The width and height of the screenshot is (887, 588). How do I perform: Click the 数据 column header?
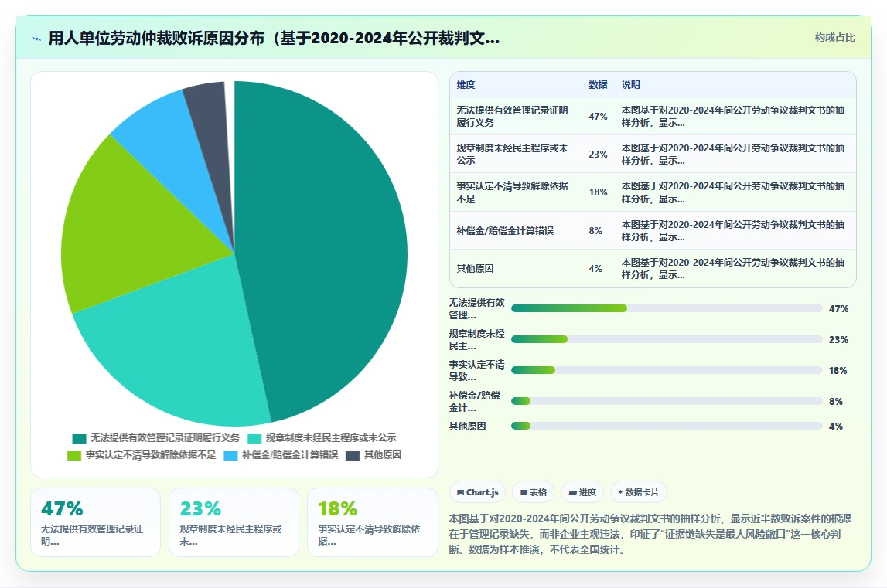(598, 85)
